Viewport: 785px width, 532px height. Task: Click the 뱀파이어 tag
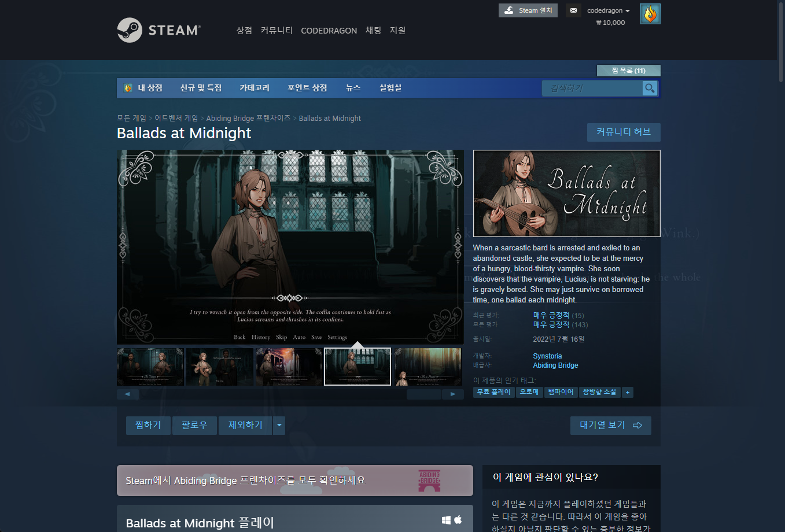coord(561,392)
